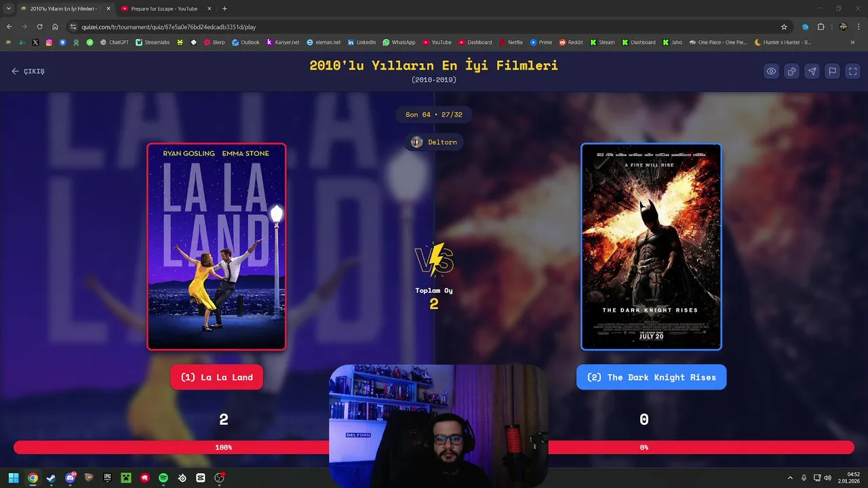Expand hidden bookmarks chevron

tap(852, 42)
